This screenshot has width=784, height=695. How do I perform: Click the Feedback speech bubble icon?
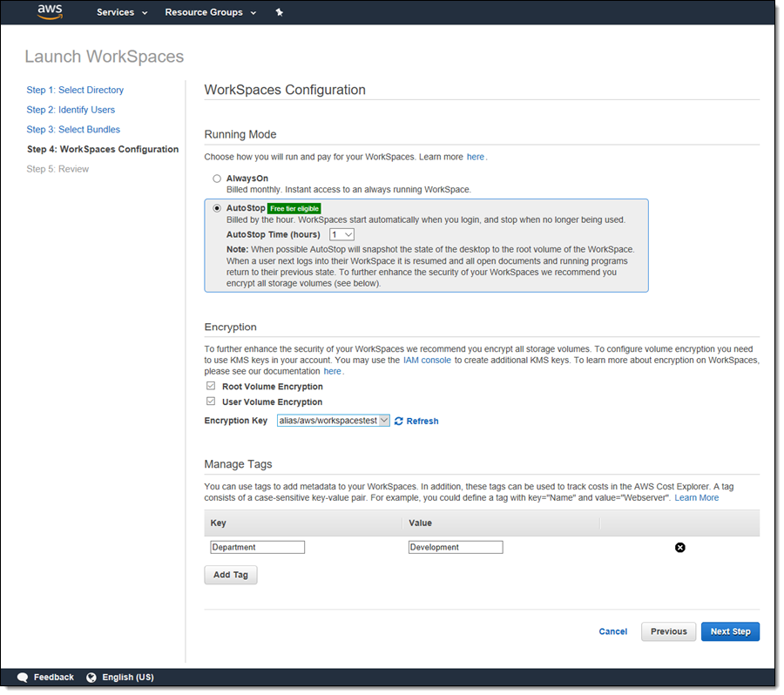[x=23, y=678]
